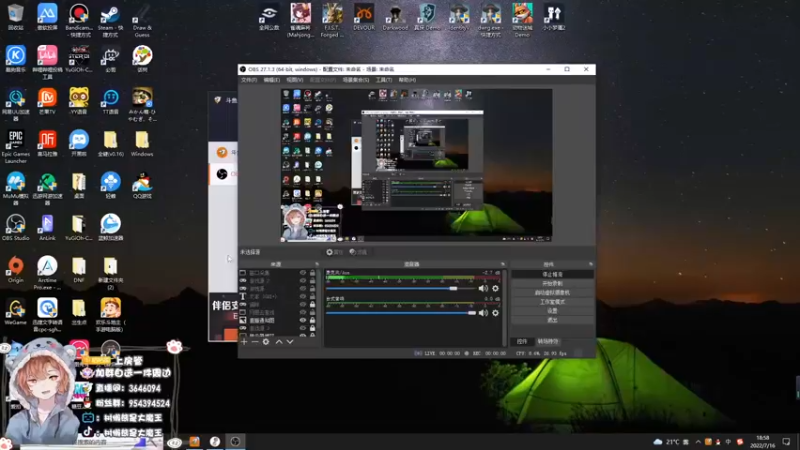Image resolution: width=800 pixels, height=450 pixels.
Task: Click 停止推流 stop streaming button
Action: (x=552, y=274)
